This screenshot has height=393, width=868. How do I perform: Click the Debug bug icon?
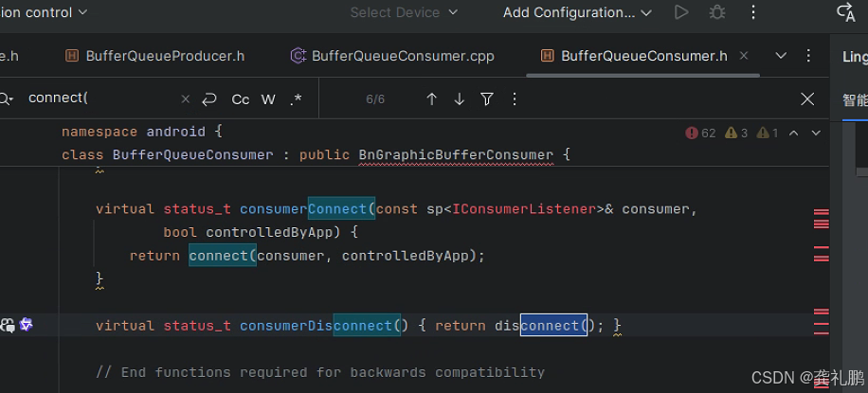click(717, 12)
